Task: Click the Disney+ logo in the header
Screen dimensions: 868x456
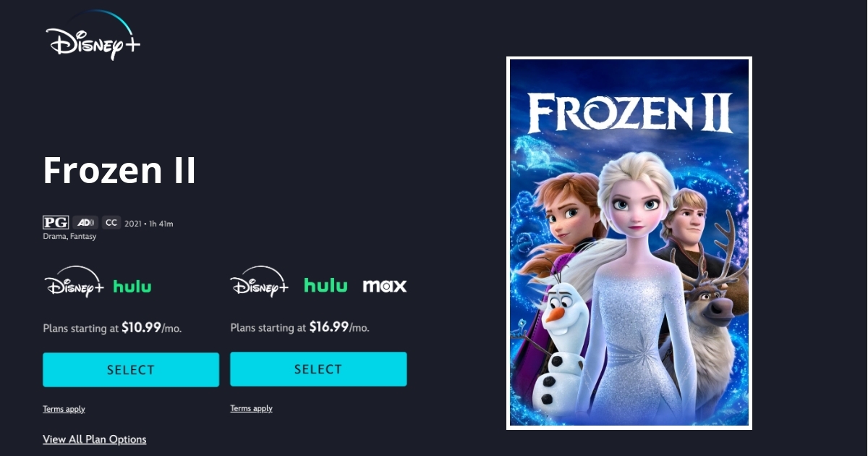Action: [x=92, y=35]
